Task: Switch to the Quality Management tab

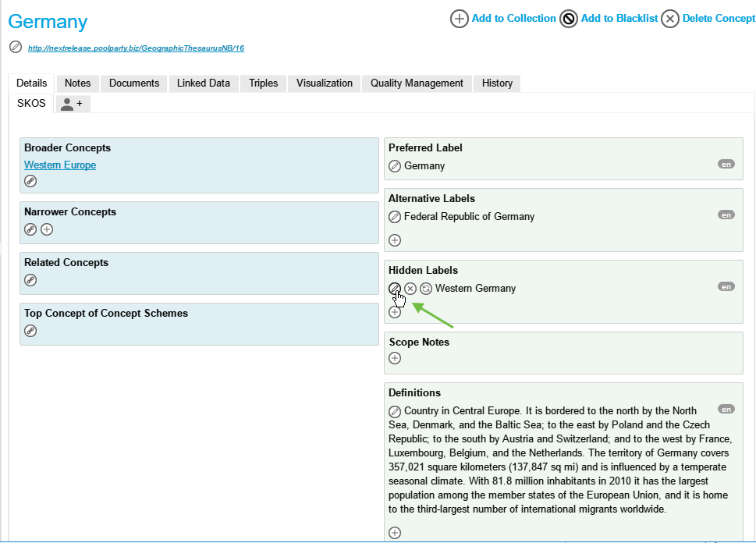Action: [x=417, y=83]
